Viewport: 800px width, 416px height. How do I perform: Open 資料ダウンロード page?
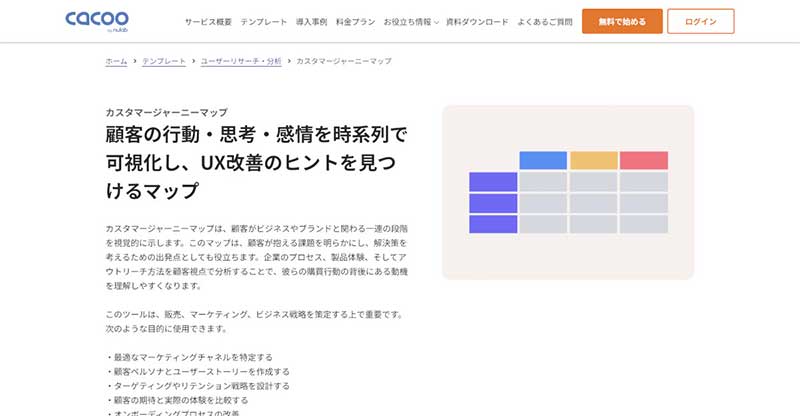click(477, 22)
